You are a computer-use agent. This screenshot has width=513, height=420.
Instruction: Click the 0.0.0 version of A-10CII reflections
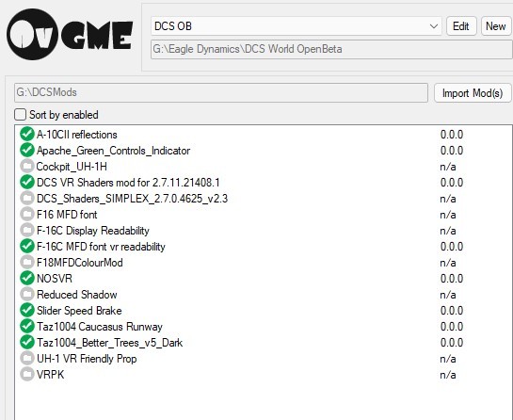pyautogui.click(x=452, y=135)
